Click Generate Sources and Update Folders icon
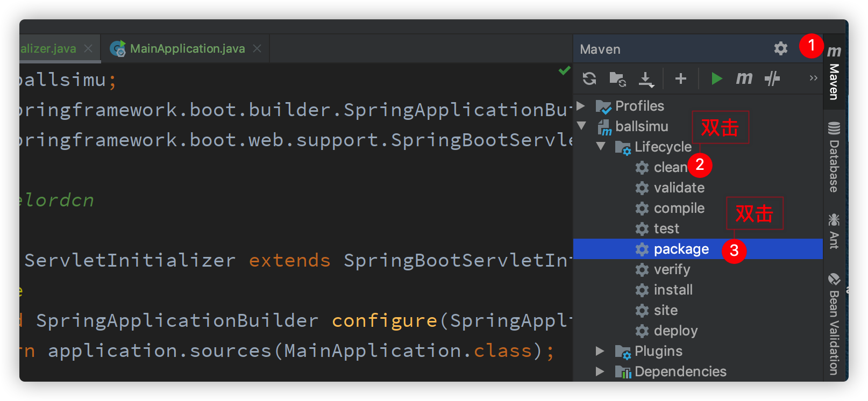The width and height of the screenshot is (868, 401). click(617, 79)
